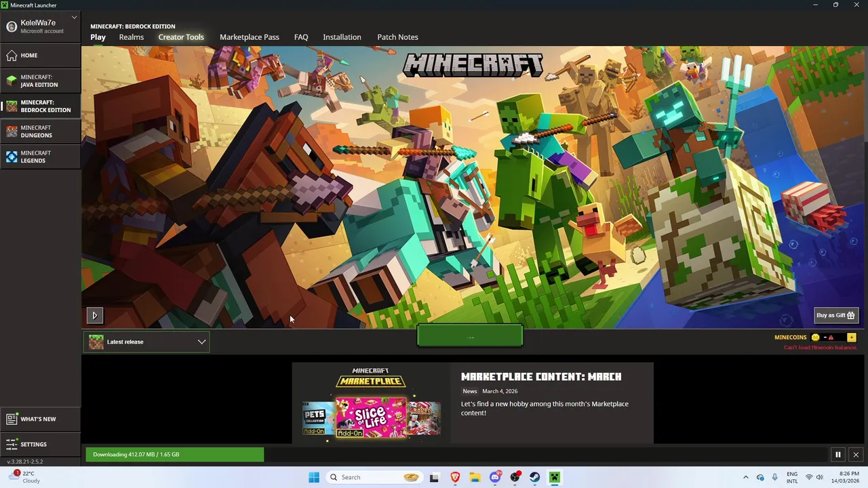This screenshot has width=868, height=488.
Task: Add Minecoins with the yellow plus button
Action: tap(851, 337)
